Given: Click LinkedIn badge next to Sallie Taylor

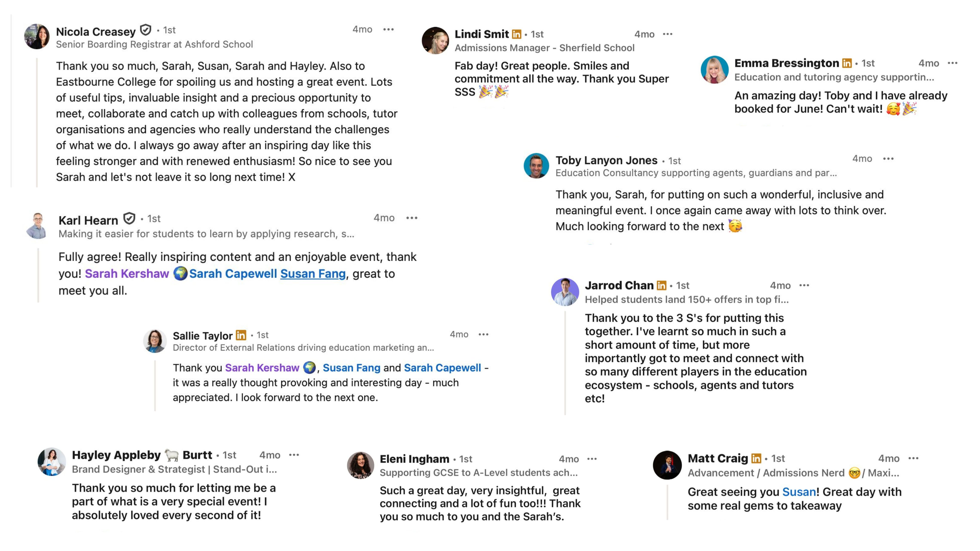Looking at the screenshot, I should (241, 335).
